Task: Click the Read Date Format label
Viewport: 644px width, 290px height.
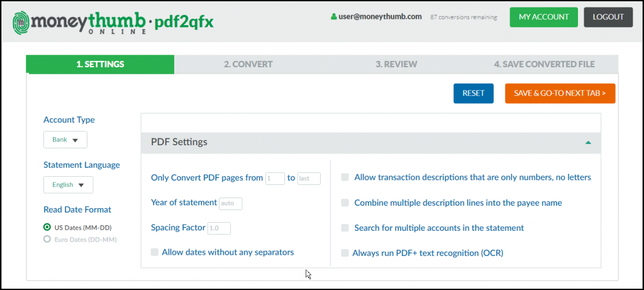Action: (77, 209)
